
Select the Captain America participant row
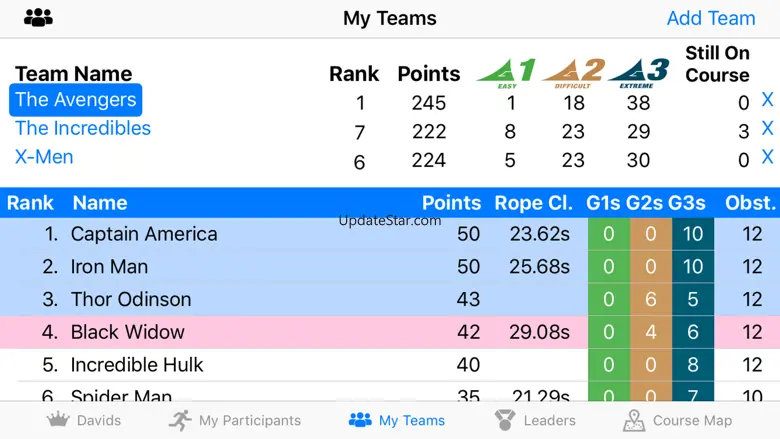[144, 234]
